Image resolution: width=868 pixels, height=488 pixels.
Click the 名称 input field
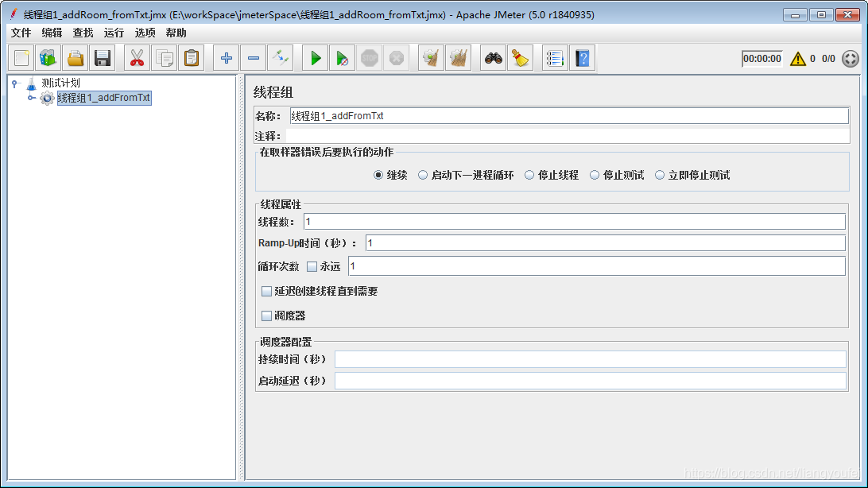(569, 115)
